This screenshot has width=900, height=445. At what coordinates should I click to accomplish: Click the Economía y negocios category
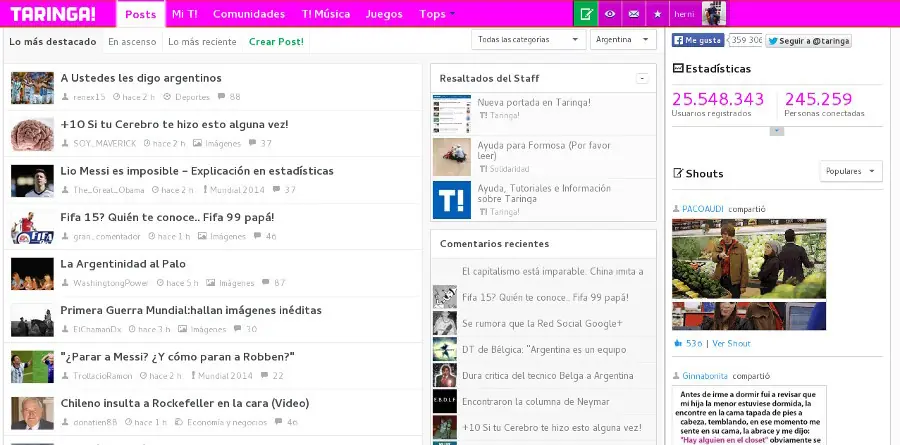[x=227, y=423]
